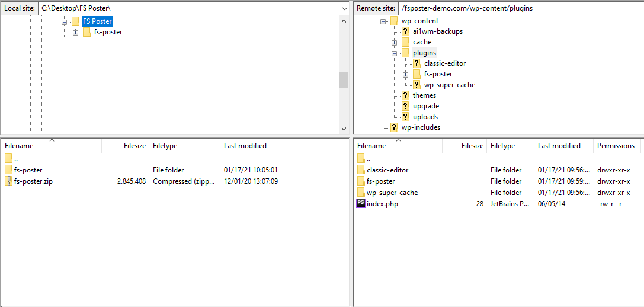Click the wp-includes question-mark folder icon
644x307 pixels.
point(394,127)
